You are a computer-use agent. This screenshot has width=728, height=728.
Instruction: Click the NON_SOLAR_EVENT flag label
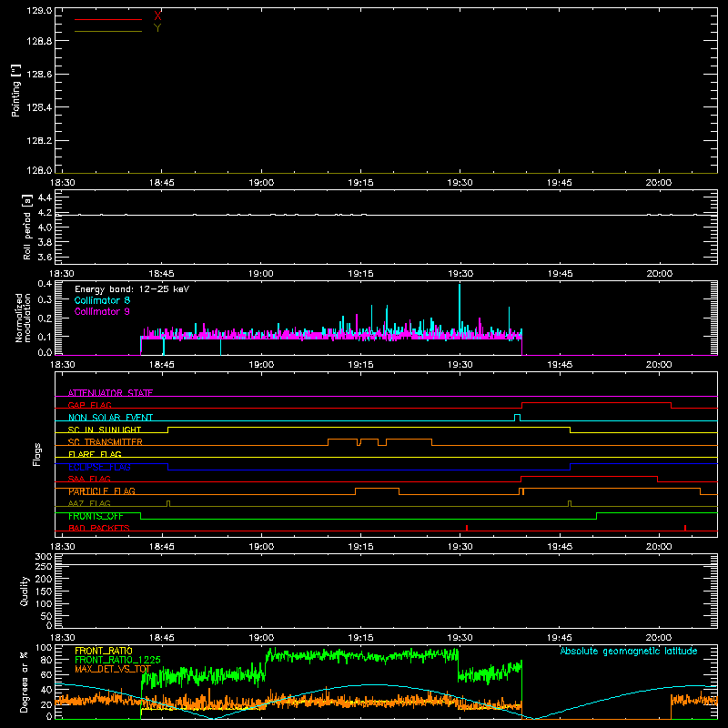(110, 418)
